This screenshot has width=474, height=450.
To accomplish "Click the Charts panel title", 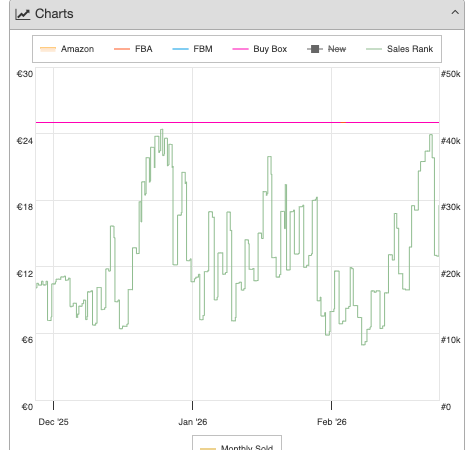I will tap(54, 14).
